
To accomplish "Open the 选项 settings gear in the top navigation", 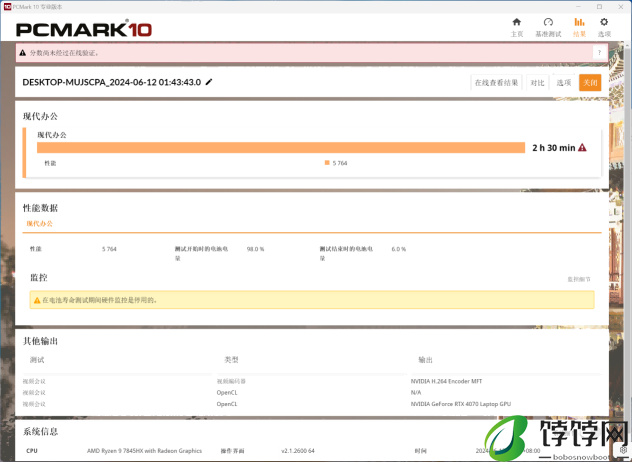I will [x=604, y=22].
